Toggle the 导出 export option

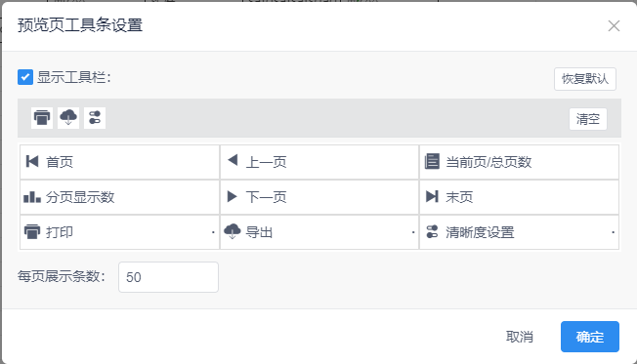[319, 232]
